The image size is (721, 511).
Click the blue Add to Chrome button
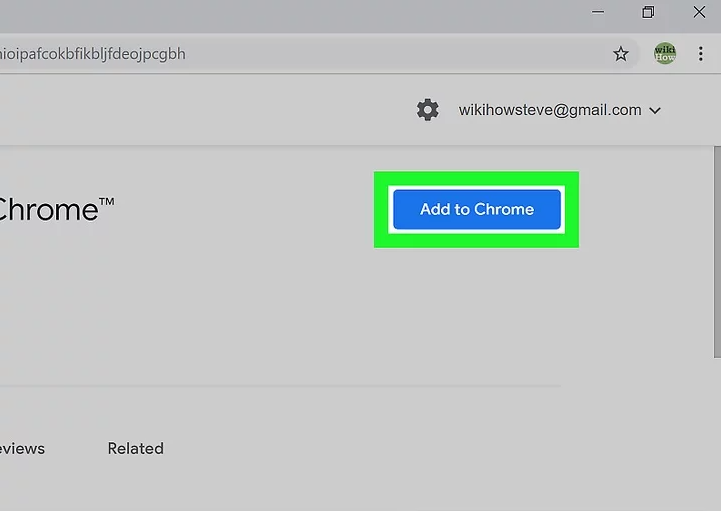[476, 209]
